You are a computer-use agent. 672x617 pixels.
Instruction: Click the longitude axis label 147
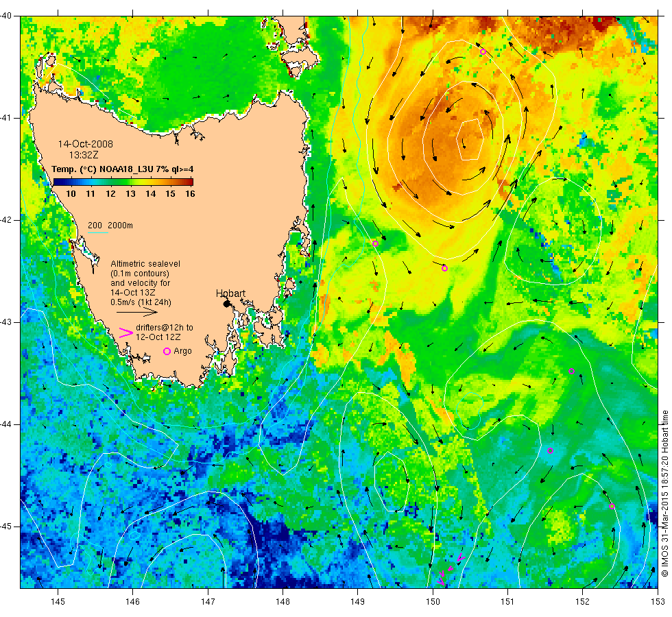pyautogui.click(x=207, y=602)
